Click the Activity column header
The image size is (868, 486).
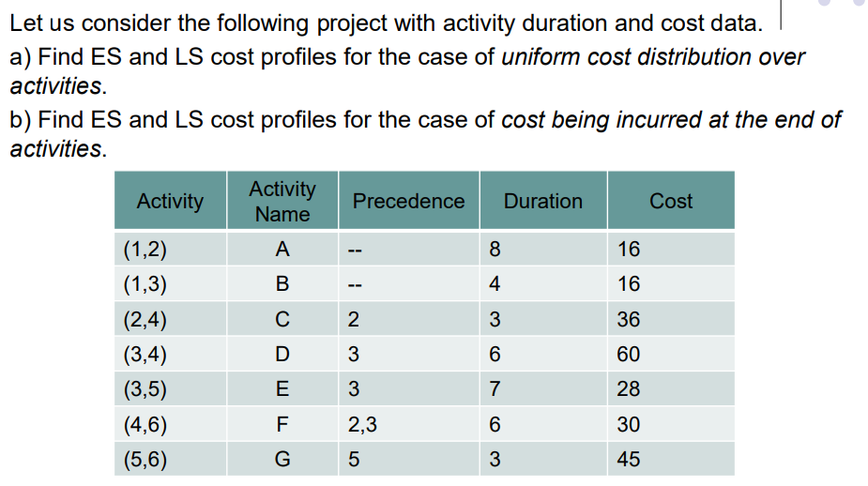[170, 201]
